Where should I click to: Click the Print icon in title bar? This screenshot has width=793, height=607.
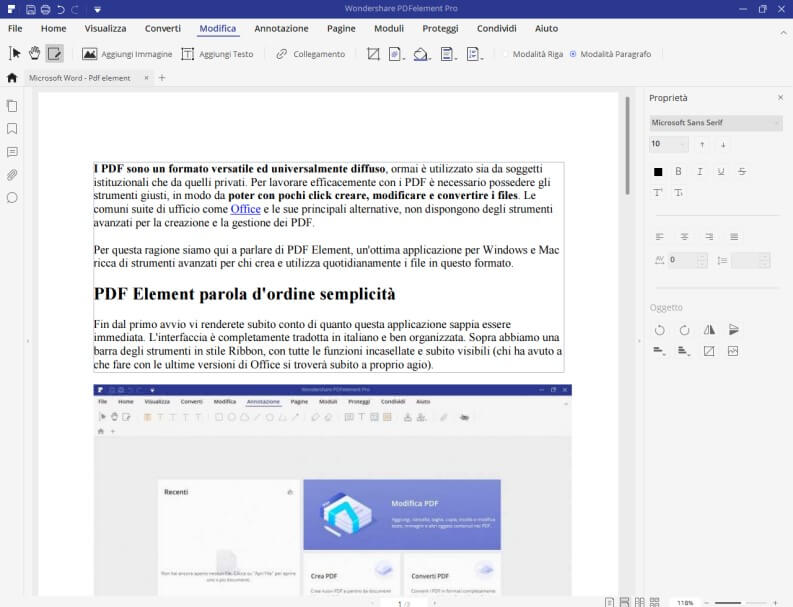pos(46,9)
